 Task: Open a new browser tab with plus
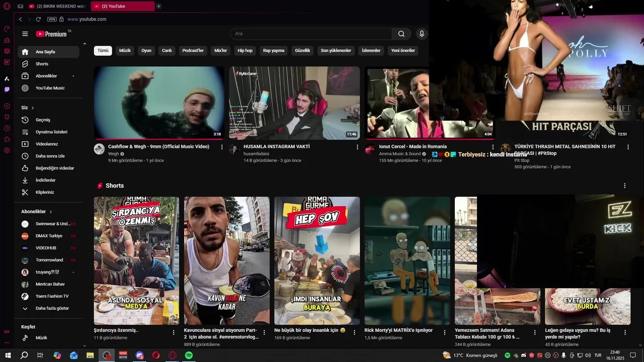[x=159, y=6]
